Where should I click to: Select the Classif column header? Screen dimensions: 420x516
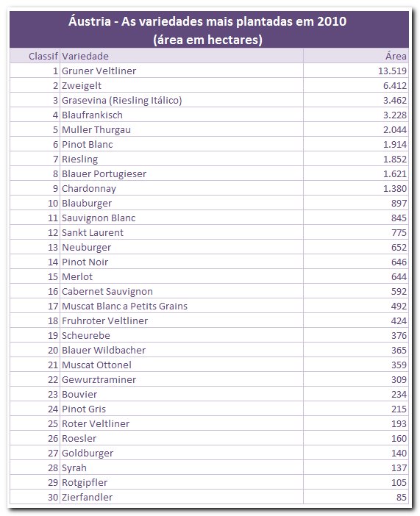pyautogui.click(x=35, y=56)
